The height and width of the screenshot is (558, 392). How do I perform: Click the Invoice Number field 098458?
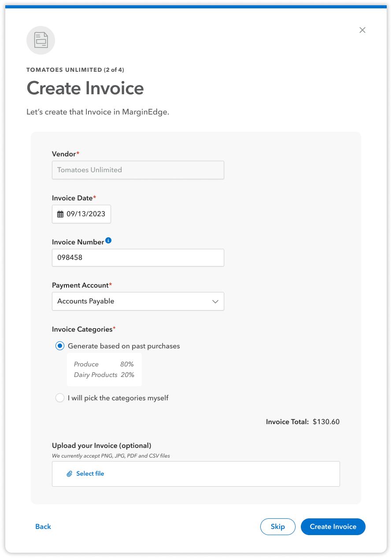[x=138, y=258]
